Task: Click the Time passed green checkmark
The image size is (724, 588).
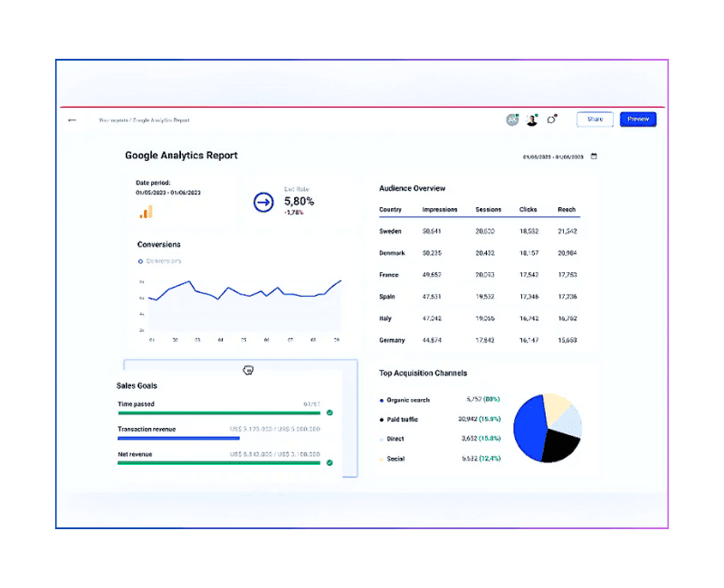Action: point(329,413)
